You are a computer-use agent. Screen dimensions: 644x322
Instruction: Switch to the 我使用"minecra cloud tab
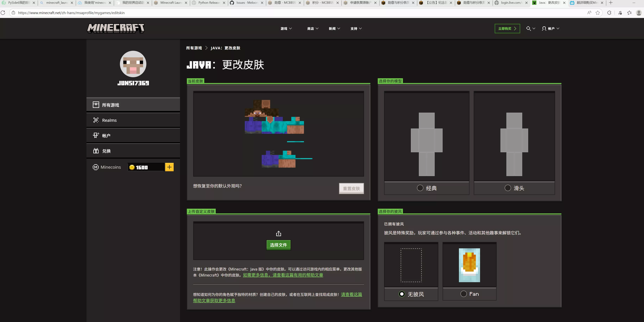pyautogui.click(x=95, y=3)
